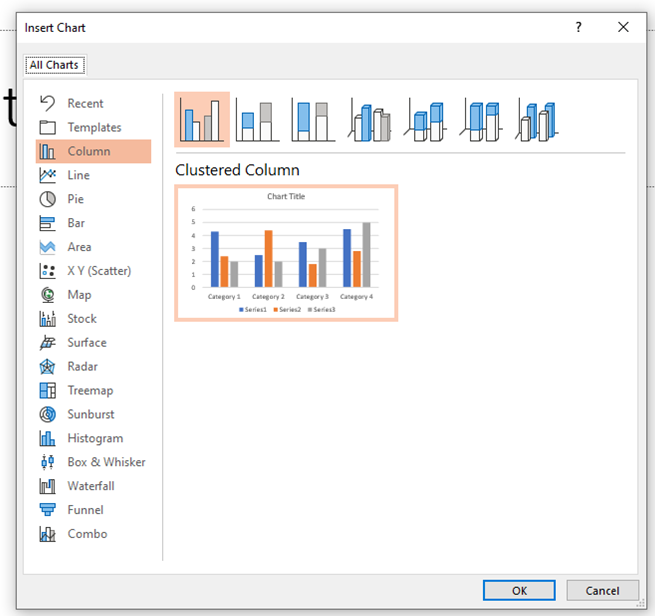This screenshot has height=616, width=655.
Task: Select the 3-D Stacked Column subtype icon
Action: pyautogui.click(x=427, y=120)
